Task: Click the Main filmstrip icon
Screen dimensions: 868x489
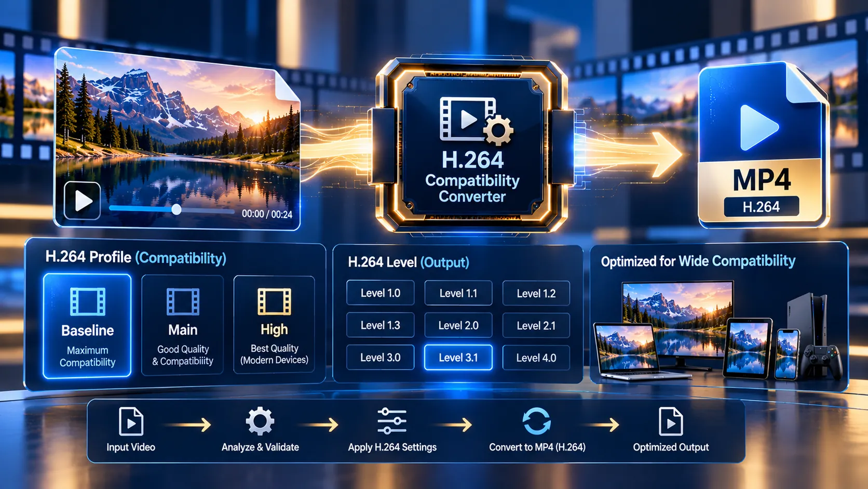Action: (x=183, y=302)
